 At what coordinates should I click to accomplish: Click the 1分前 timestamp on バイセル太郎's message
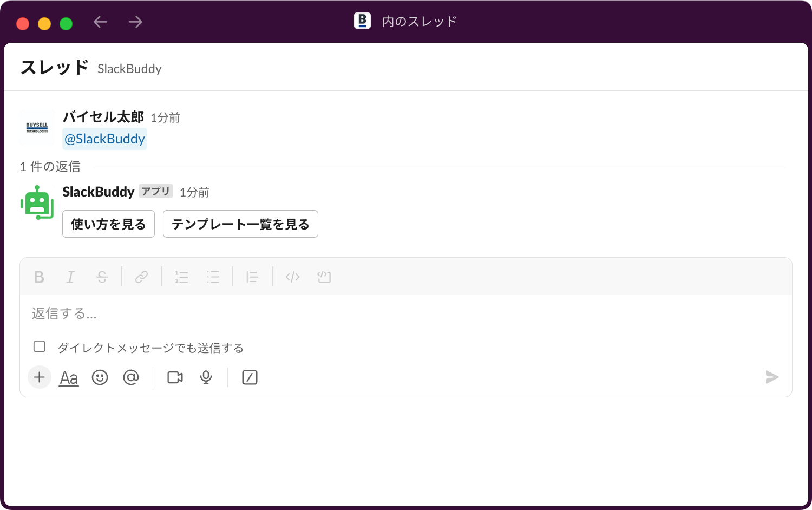165,118
